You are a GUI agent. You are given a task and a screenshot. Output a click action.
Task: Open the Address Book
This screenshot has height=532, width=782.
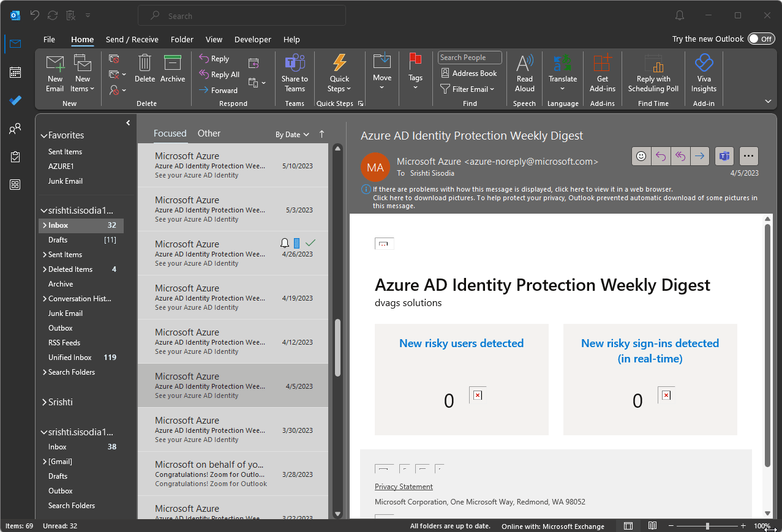coord(469,73)
